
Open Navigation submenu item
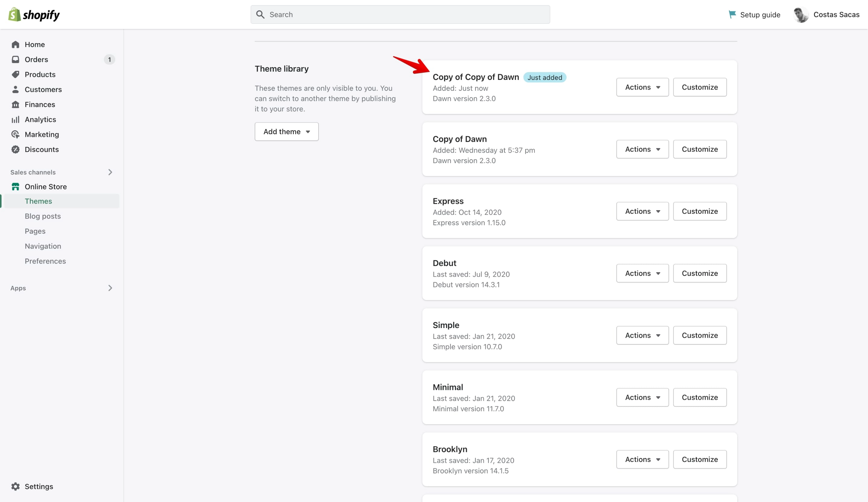tap(43, 246)
